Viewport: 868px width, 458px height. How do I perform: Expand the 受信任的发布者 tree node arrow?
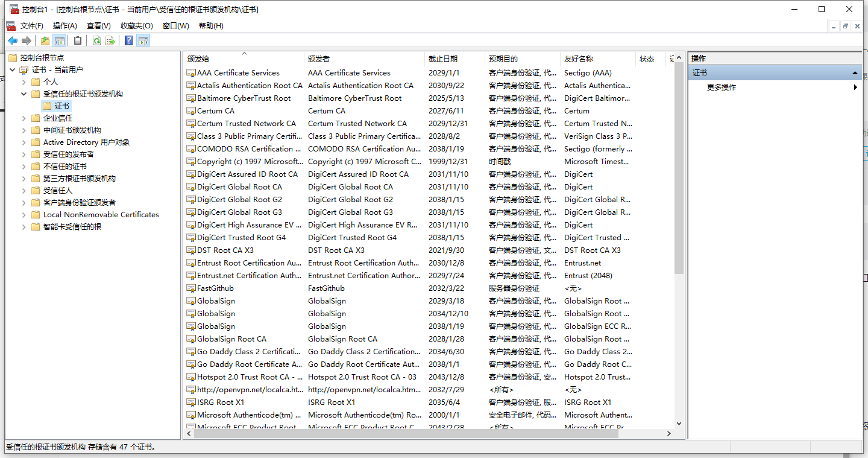click(x=24, y=154)
